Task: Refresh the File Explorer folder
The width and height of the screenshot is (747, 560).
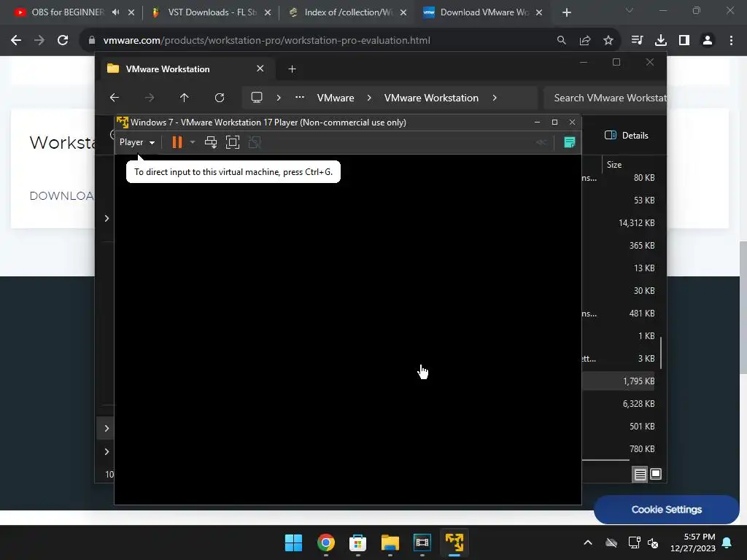Action: (219, 98)
